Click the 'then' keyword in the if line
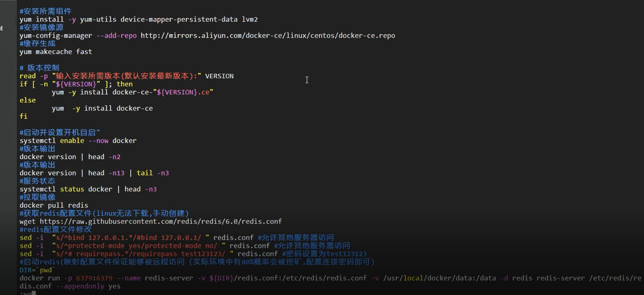The image size is (644, 295). pyautogui.click(x=125, y=84)
